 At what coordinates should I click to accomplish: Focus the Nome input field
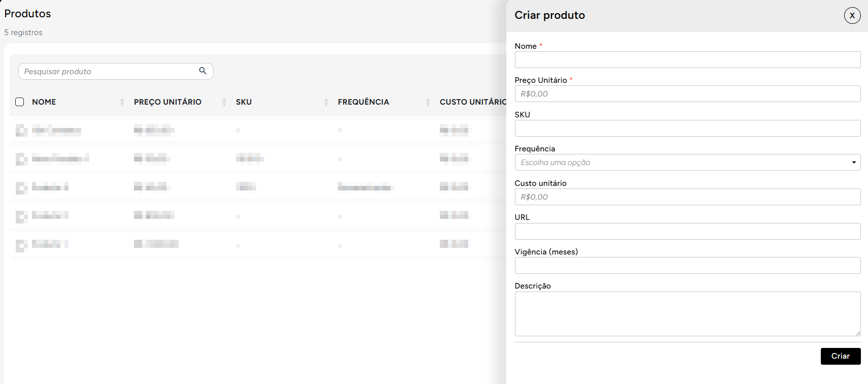687,60
